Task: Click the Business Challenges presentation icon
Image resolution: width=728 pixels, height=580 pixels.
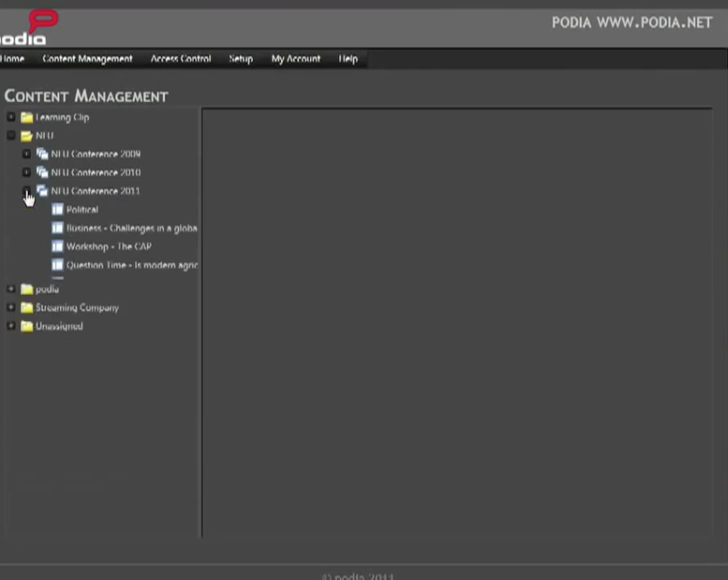Action: pos(58,228)
